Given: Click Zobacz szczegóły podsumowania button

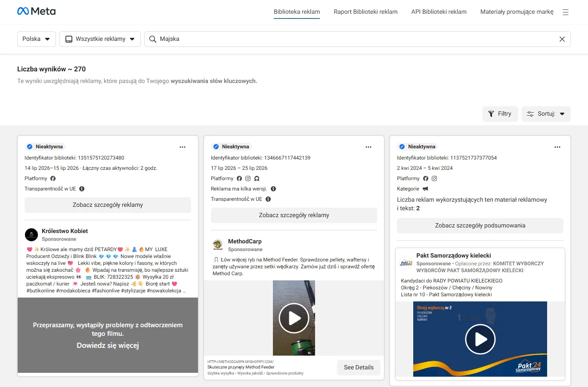Looking at the screenshot, I should pyautogui.click(x=480, y=226).
